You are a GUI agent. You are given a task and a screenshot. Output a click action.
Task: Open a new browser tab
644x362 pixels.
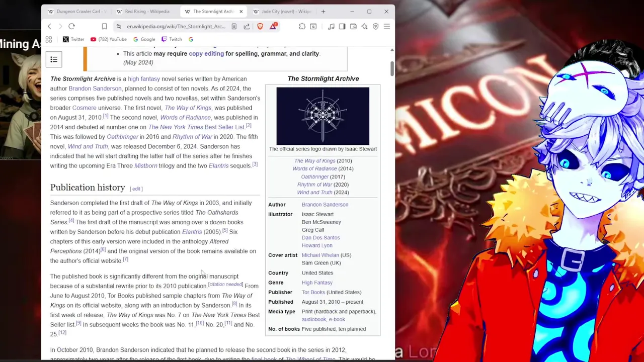(x=323, y=11)
